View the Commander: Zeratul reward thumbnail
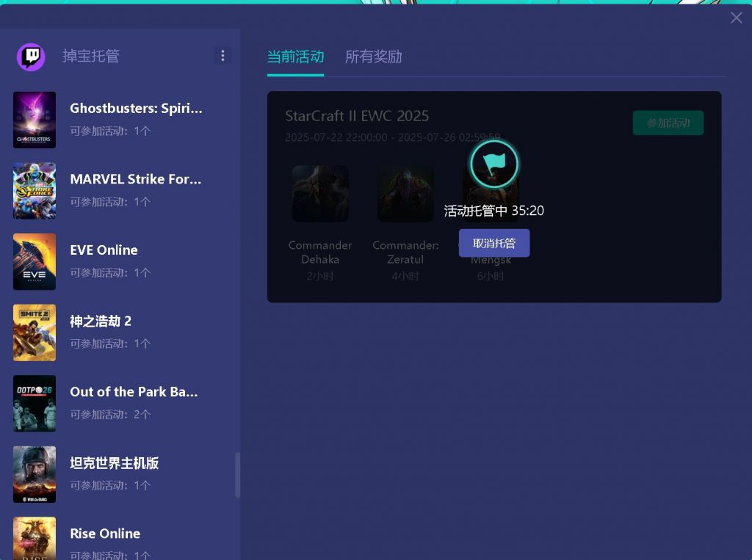The width and height of the screenshot is (752, 560). (x=405, y=193)
